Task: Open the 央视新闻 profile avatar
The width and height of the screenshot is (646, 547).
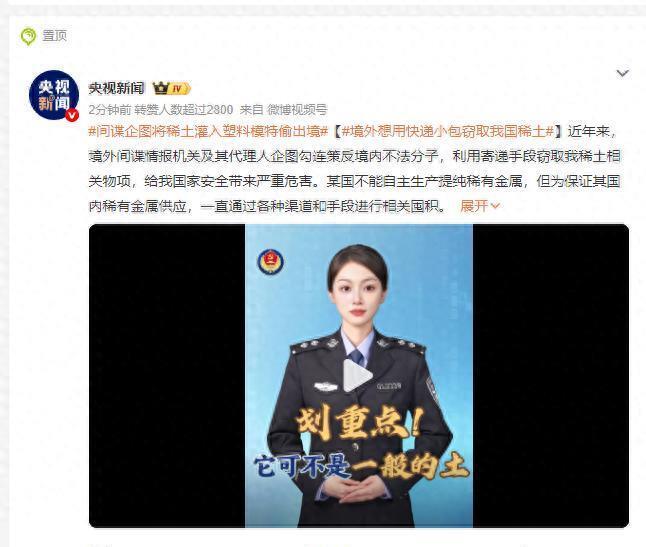Action: [x=54, y=96]
